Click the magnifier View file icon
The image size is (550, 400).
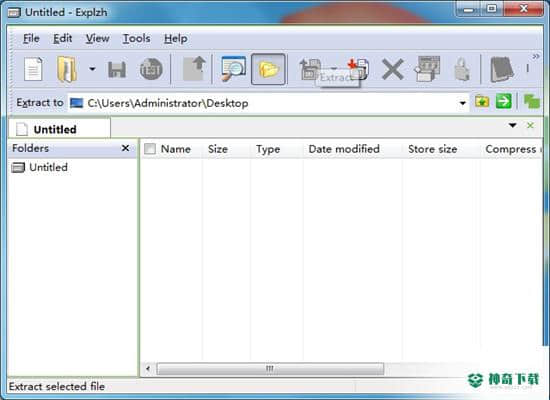233,68
